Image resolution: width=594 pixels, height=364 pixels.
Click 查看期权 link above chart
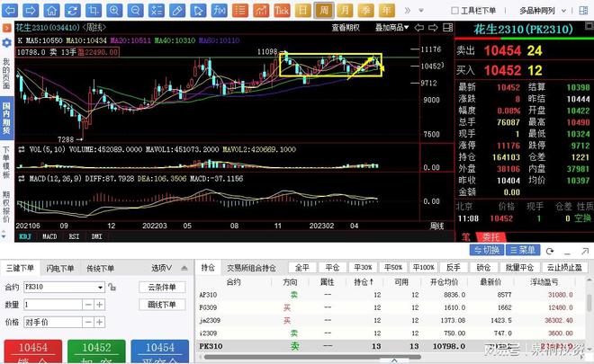pyautogui.click(x=346, y=28)
